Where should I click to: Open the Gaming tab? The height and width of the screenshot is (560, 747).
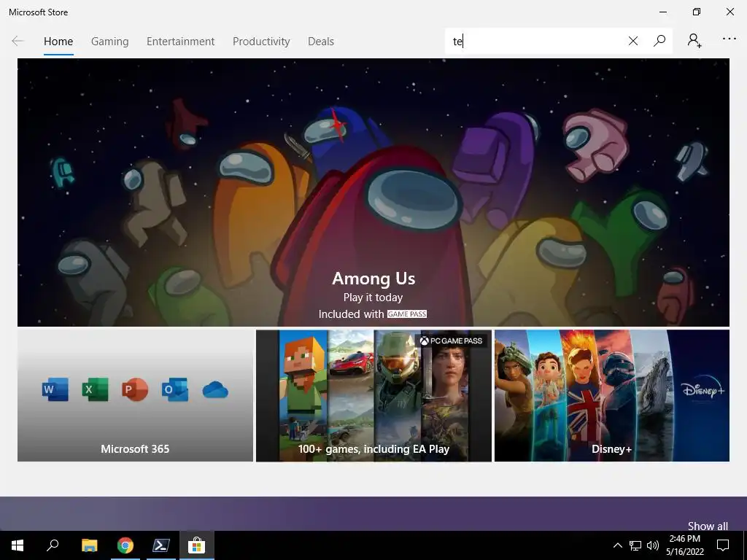(x=110, y=42)
